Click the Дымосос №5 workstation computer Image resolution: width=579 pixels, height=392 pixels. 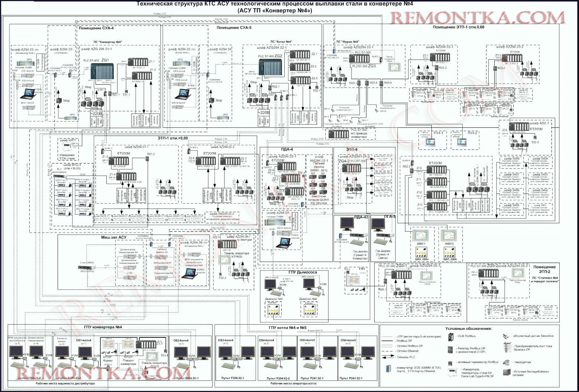pyautogui.click(x=273, y=285)
